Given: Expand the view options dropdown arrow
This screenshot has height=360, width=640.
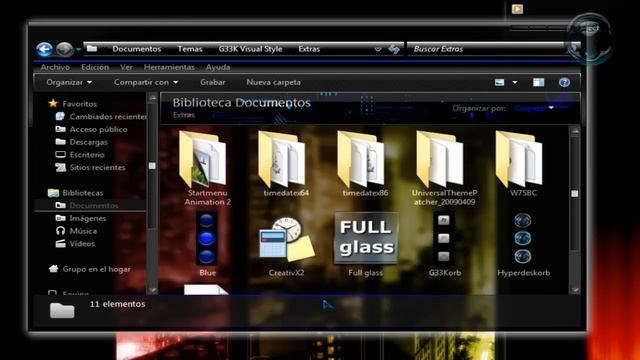Looking at the screenshot, I should click(515, 82).
